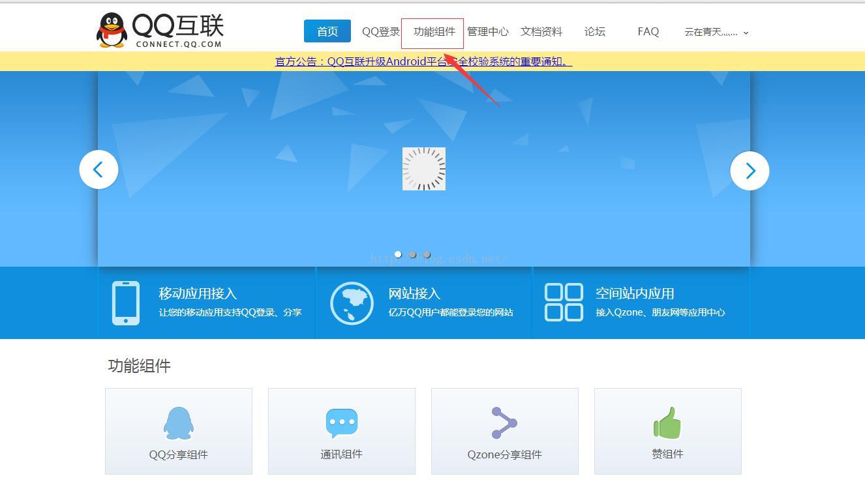Open the 通讯组件 card label
This screenshot has height=504, width=865.
pyautogui.click(x=342, y=454)
